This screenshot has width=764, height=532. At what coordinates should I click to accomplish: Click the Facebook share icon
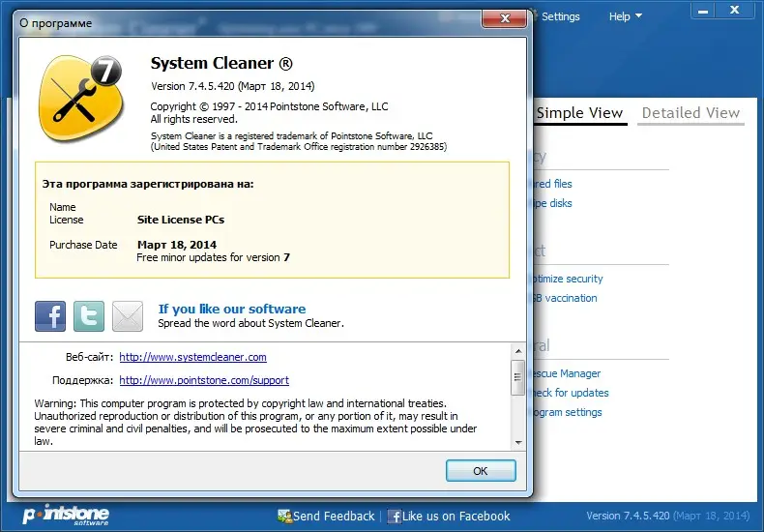click(x=50, y=316)
